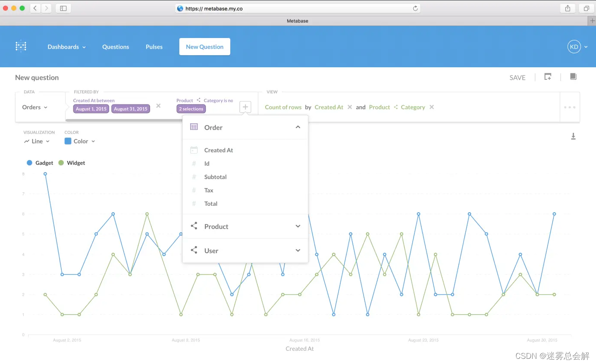596x364 pixels.
Task: Click the Count of rows metric
Action: 283,107
